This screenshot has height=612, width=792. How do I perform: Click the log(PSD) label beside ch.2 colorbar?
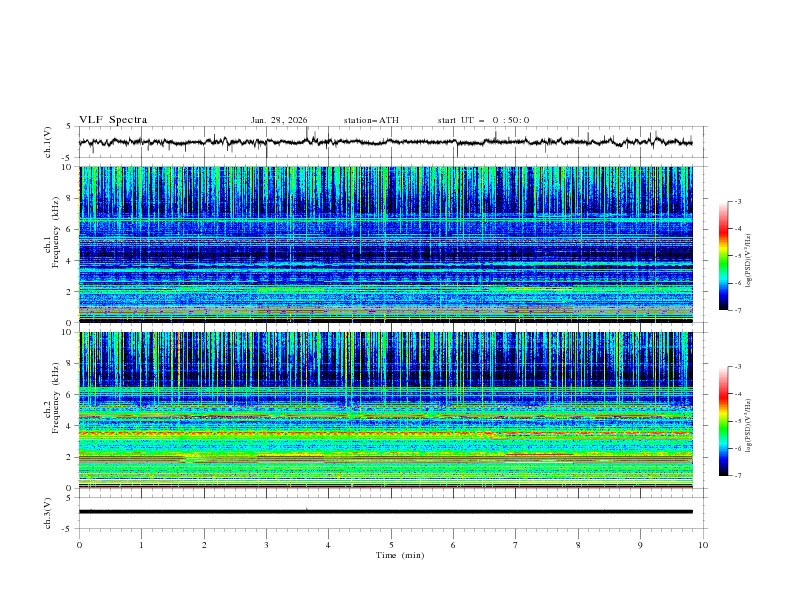coord(748,426)
